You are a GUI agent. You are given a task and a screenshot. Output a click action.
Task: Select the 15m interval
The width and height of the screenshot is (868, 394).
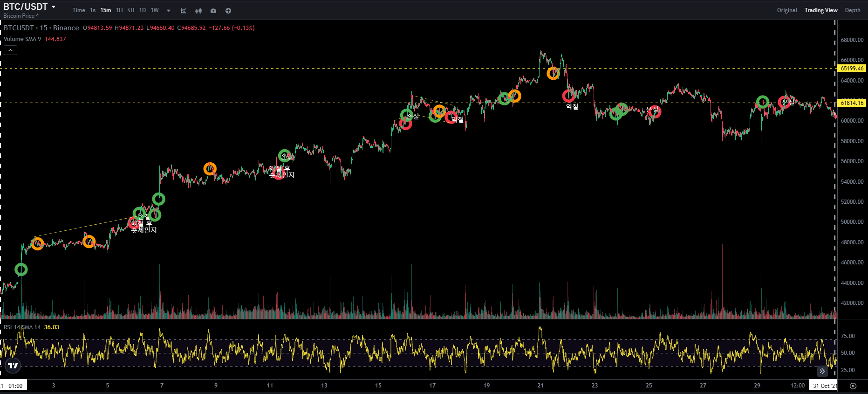tap(106, 10)
